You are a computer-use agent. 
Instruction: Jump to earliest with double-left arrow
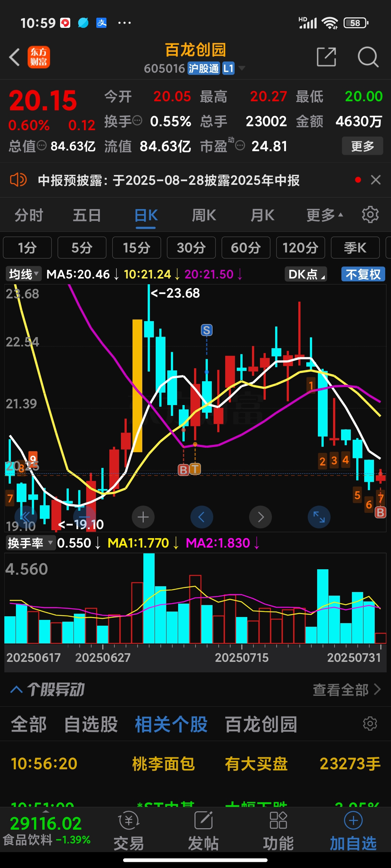25,517
